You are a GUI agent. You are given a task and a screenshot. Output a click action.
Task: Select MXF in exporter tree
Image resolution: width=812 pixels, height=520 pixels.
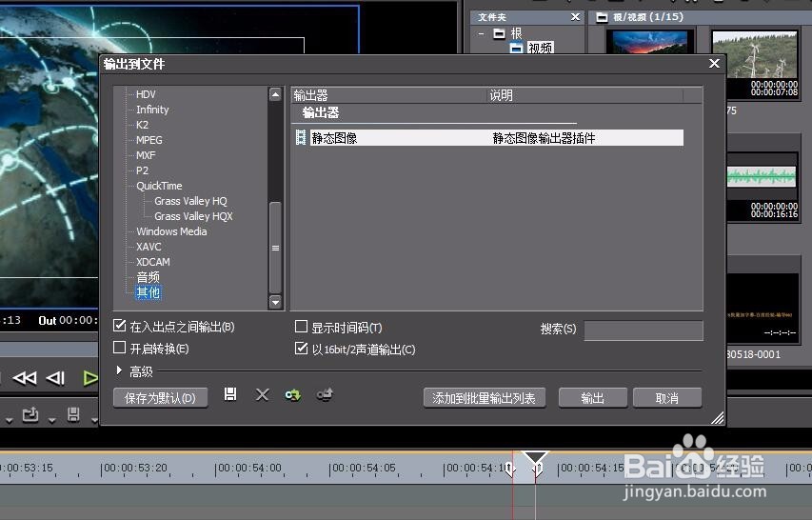tap(146, 155)
